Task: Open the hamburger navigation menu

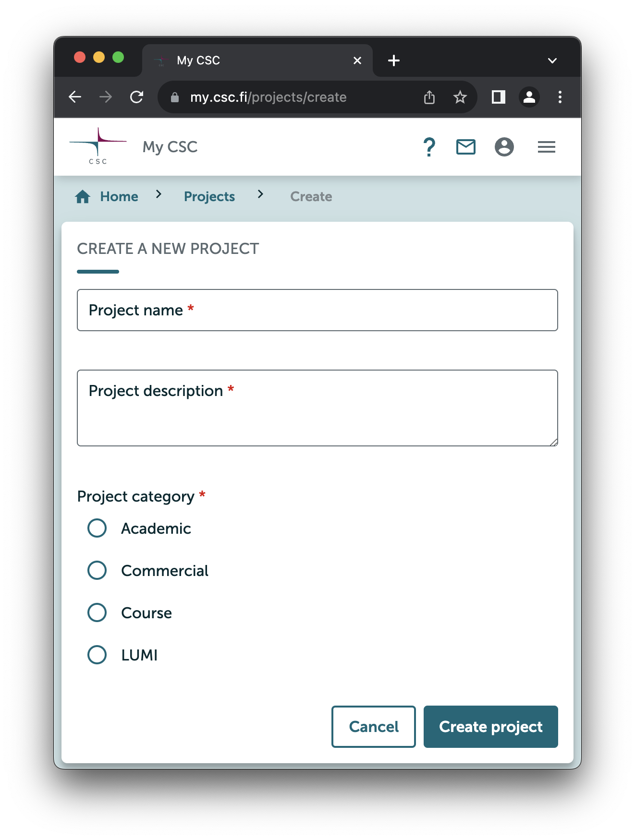Action: click(546, 147)
